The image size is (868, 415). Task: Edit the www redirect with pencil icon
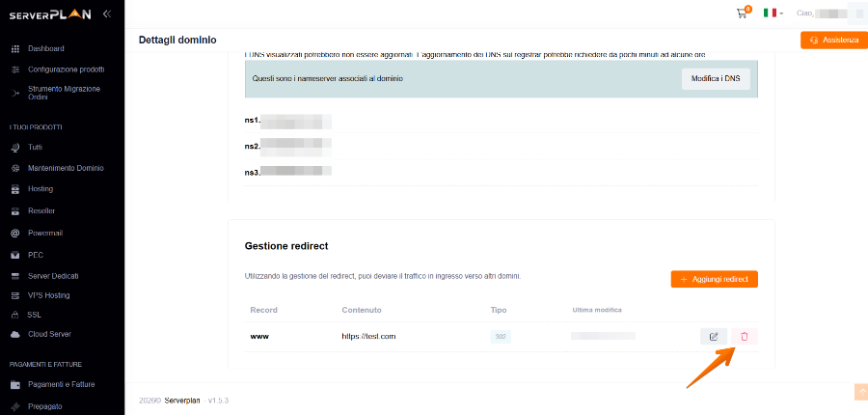click(714, 336)
